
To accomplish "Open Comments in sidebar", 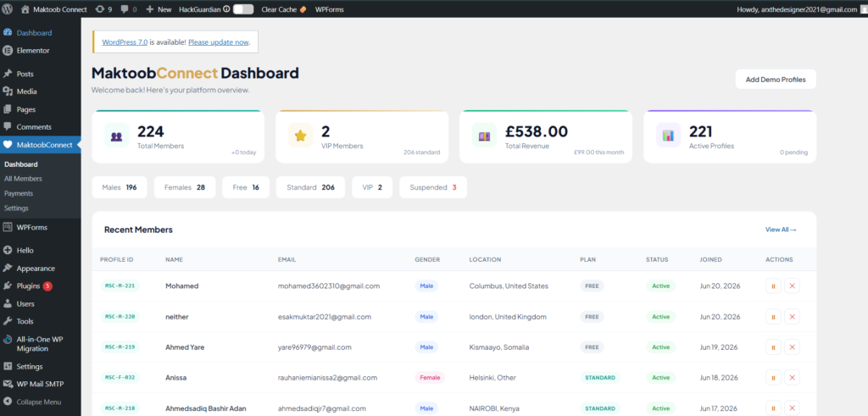I will [x=41, y=127].
